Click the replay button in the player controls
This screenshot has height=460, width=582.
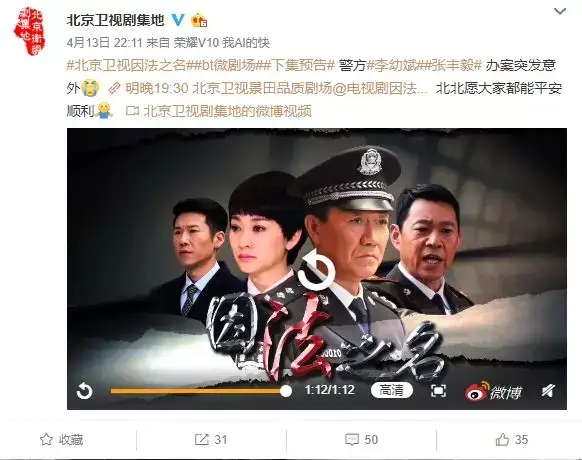tap(84, 391)
